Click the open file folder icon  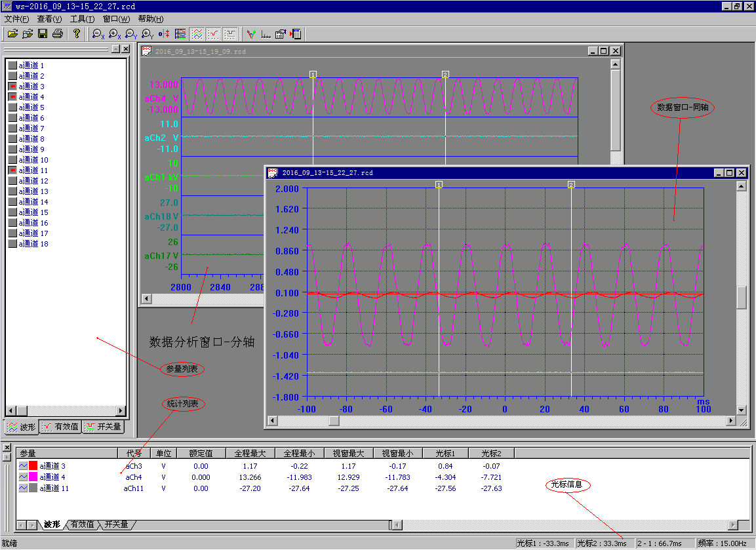(x=12, y=33)
